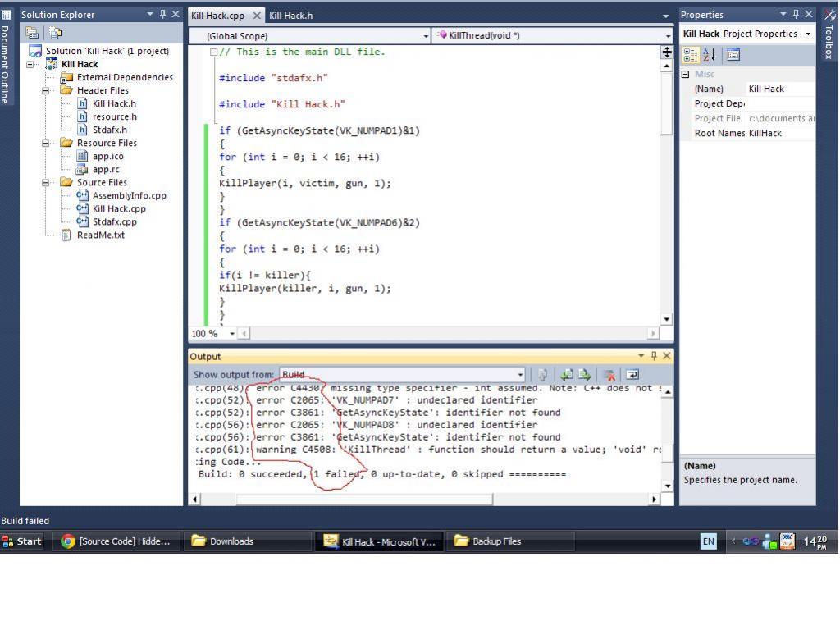Open Property Pages icon in Properties toolbar
The image size is (840, 630).
(733, 55)
